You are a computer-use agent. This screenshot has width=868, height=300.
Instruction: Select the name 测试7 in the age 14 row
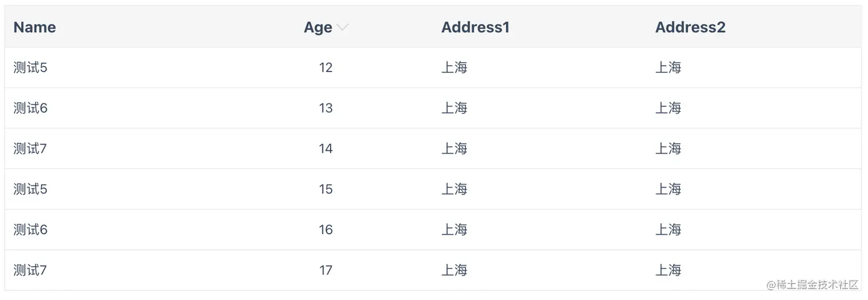[x=30, y=149]
